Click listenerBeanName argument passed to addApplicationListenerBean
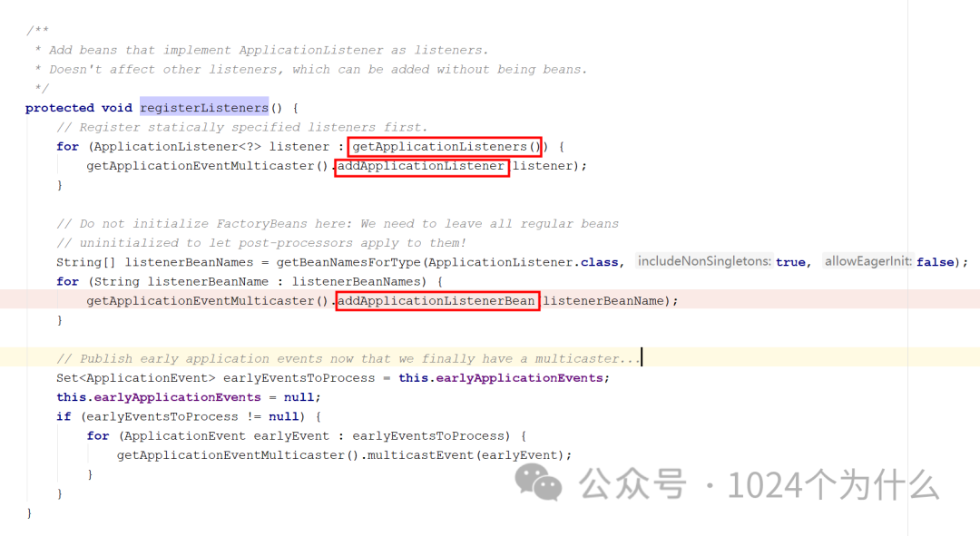Screen dimensions: 980x536 (603, 301)
